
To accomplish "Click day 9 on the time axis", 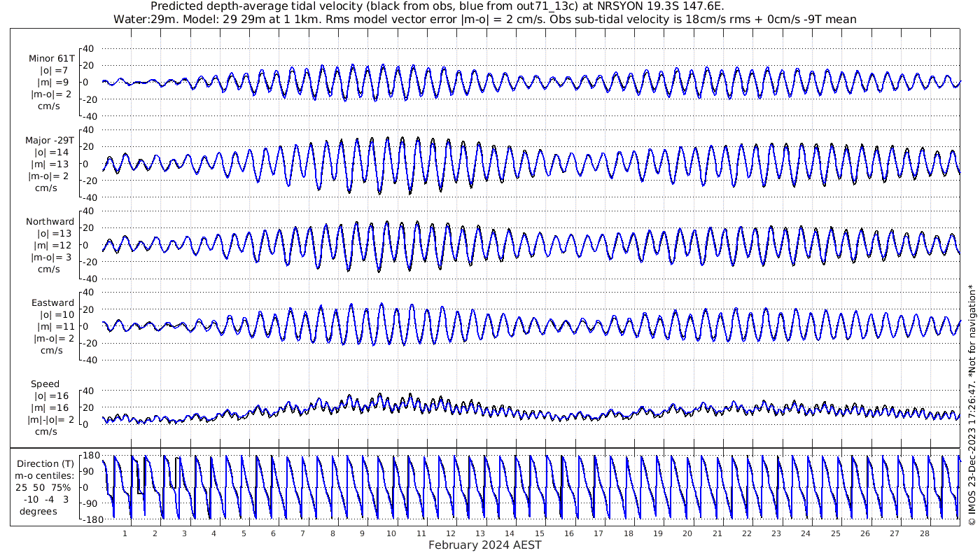I will click(x=362, y=533).
